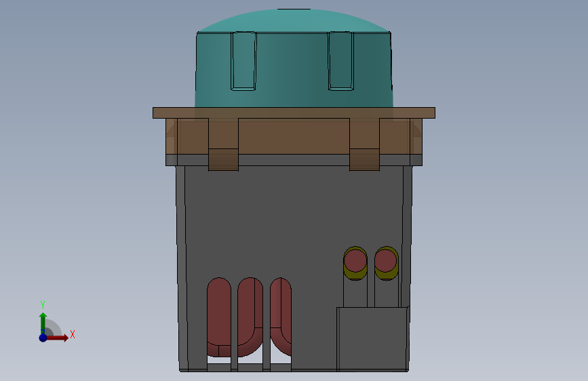The width and height of the screenshot is (588, 381).
Task: Select the rightmost red terminal blade
Action: 281,315
